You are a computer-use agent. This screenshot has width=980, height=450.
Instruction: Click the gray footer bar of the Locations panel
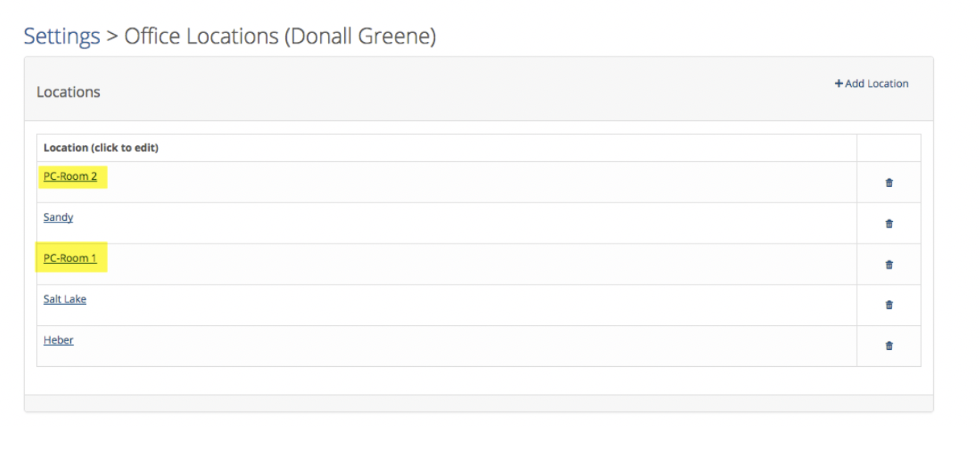coord(479,403)
